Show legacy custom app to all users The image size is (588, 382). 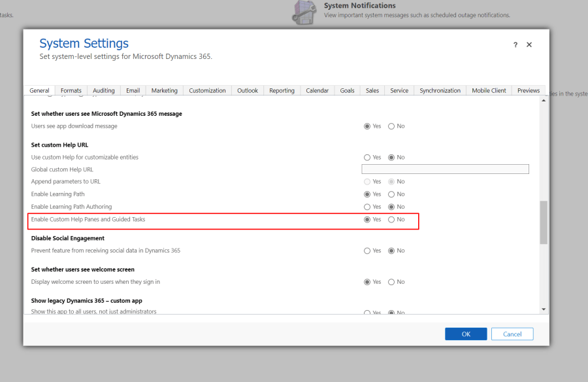pyautogui.click(x=367, y=313)
